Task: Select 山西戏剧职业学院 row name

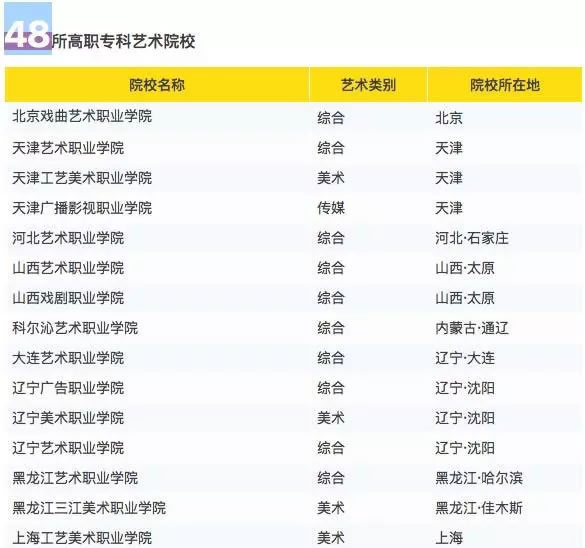Action: tap(68, 298)
